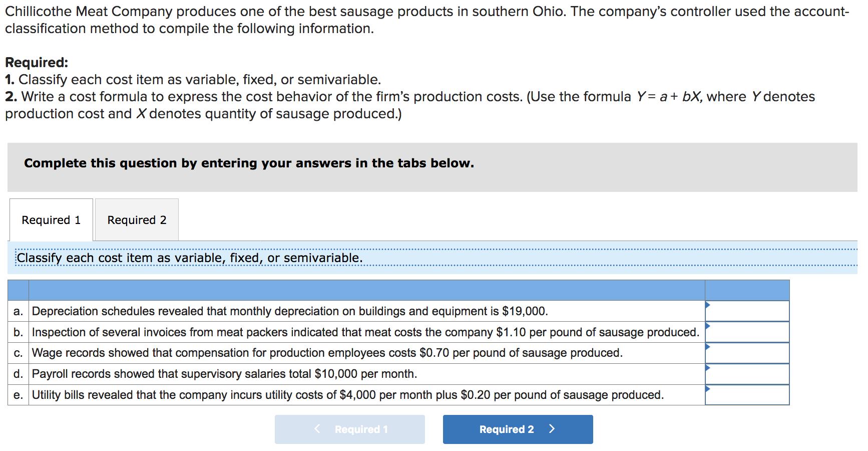Open classification dropdown for supervisory salaries row d
Screen dimensions: 868x451
747,374
